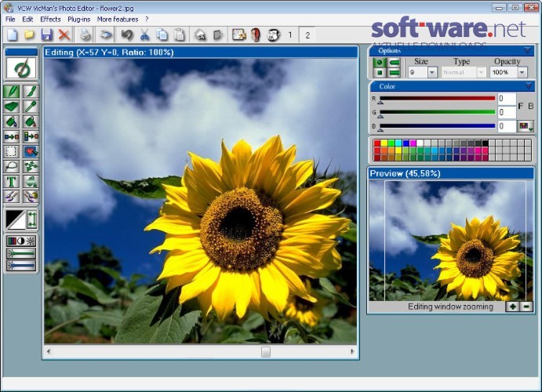Undo the last action with the arrow icon
This screenshot has width=542, height=392.
click(x=127, y=34)
